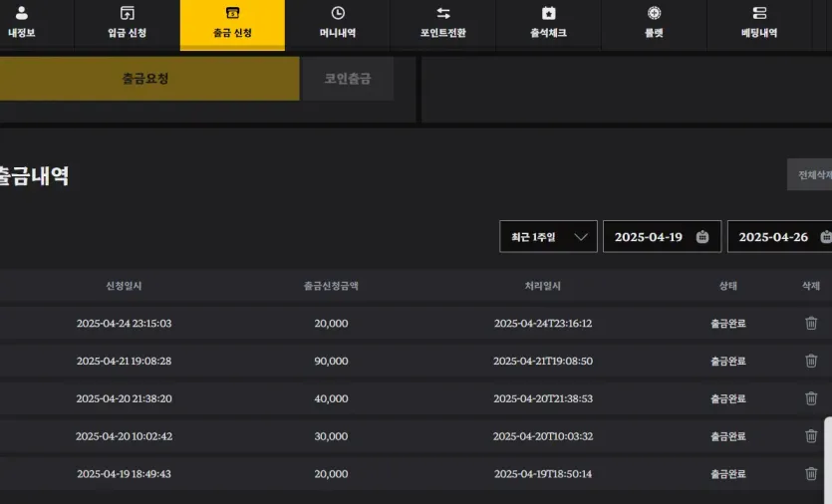Go to 머니내역 menu label

(x=338, y=33)
